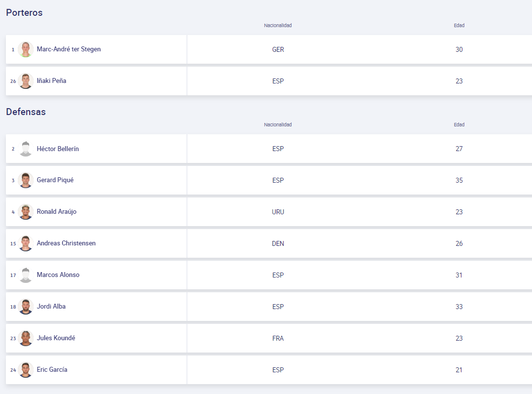Open Ronald Araújo's player page
Image resolution: width=532 pixels, height=394 pixels.
(x=56, y=212)
